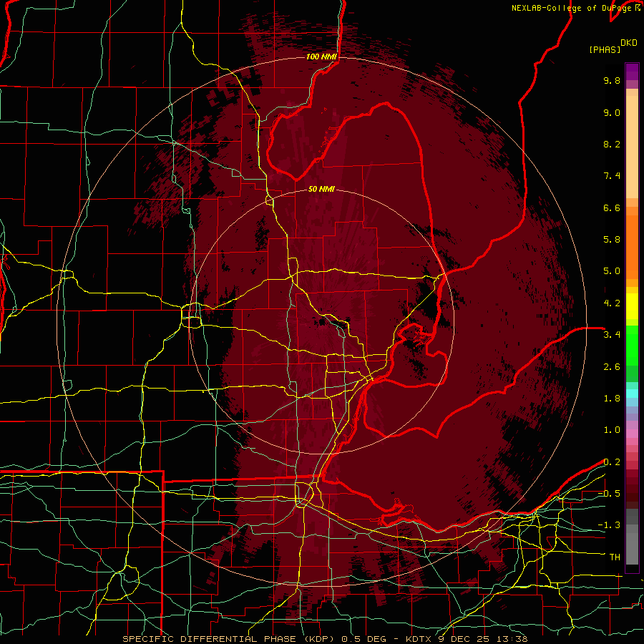Viewport: 644px width, 644px height.
Task: Click the 50 NMI range ring label
Action: pyautogui.click(x=321, y=189)
